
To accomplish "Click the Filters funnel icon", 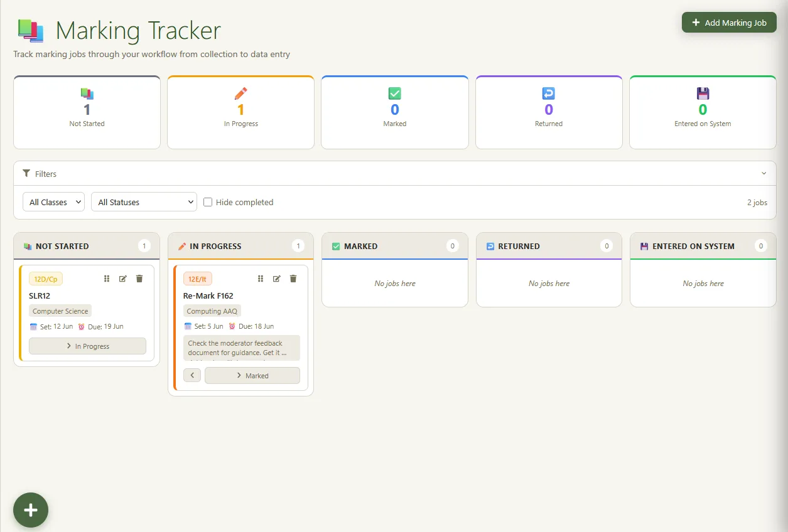I will tap(26, 173).
